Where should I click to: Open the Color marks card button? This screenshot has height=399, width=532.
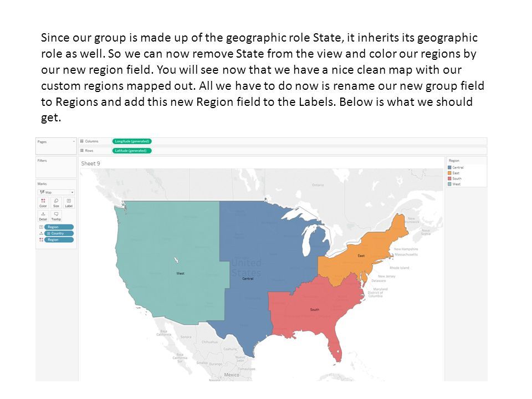(43, 203)
